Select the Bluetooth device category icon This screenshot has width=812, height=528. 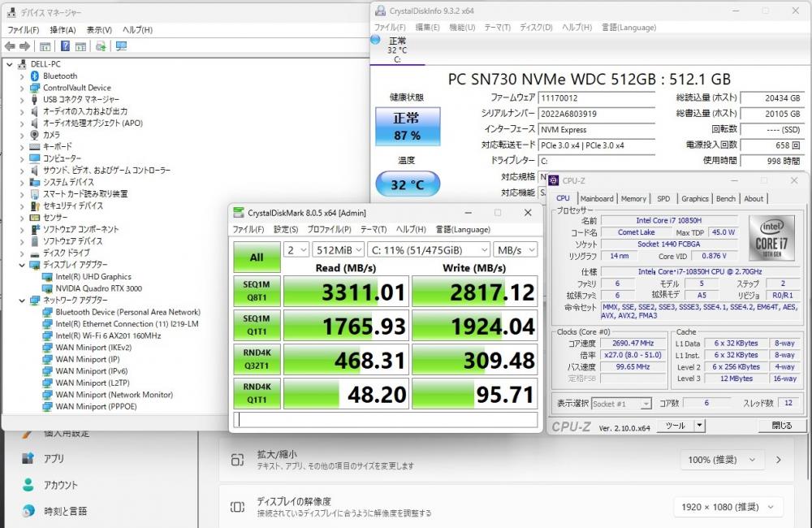point(35,76)
